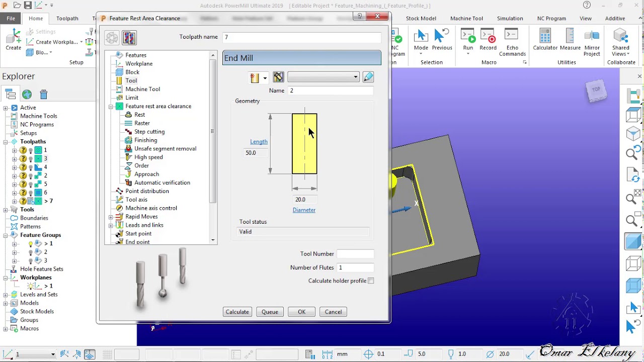Switch to the Simulation tab

click(510, 18)
